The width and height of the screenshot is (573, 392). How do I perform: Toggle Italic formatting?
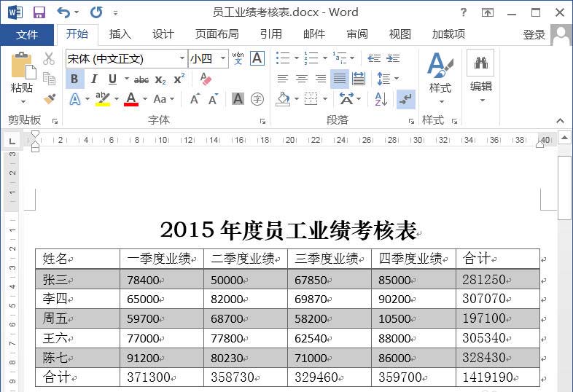[93, 79]
